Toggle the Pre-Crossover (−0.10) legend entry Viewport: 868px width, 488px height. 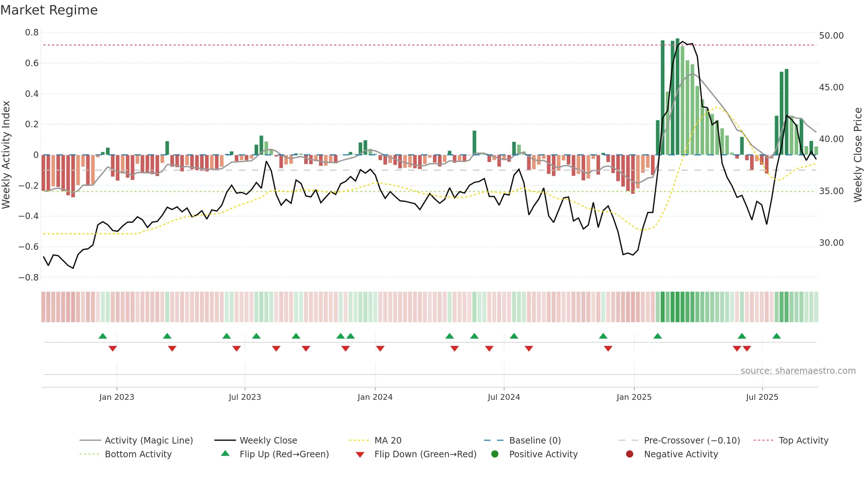(x=679, y=440)
